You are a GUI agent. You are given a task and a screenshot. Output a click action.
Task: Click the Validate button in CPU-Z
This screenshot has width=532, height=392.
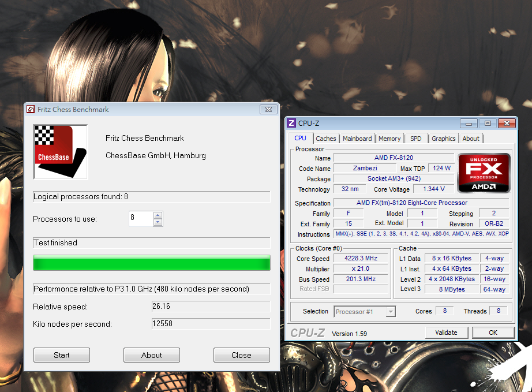pyautogui.click(x=447, y=333)
